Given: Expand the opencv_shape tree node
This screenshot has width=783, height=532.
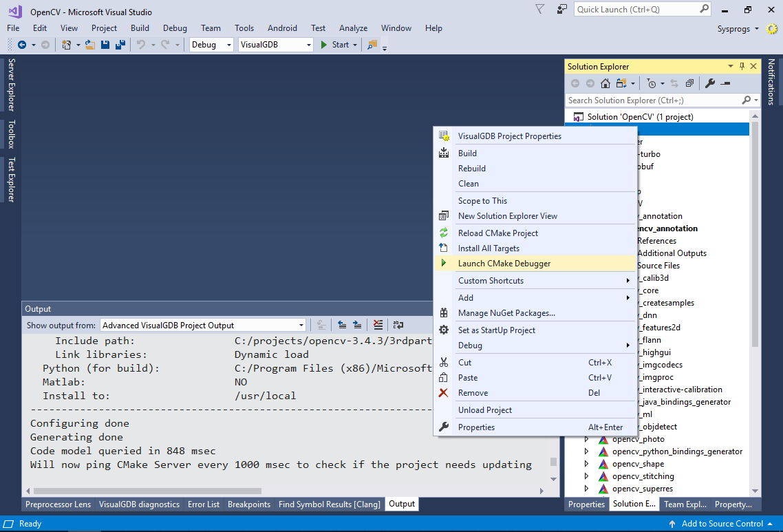Looking at the screenshot, I should click(x=586, y=464).
